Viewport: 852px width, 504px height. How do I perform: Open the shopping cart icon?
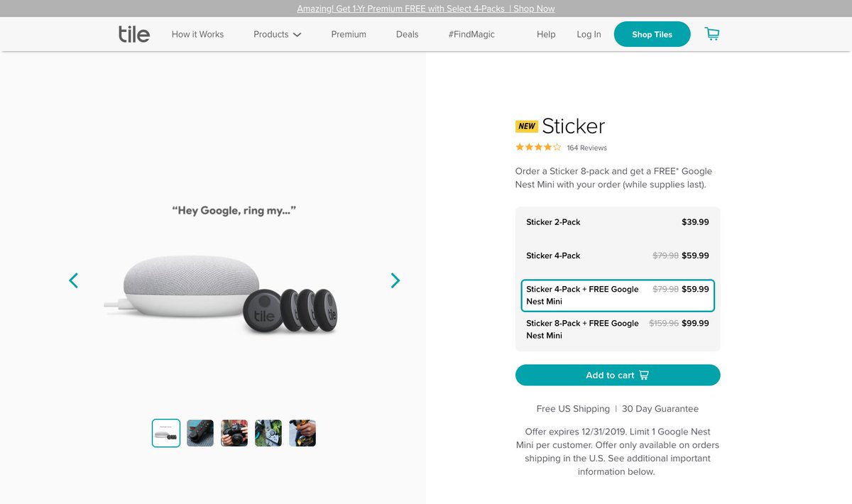pyautogui.click(x=711, y=34)
